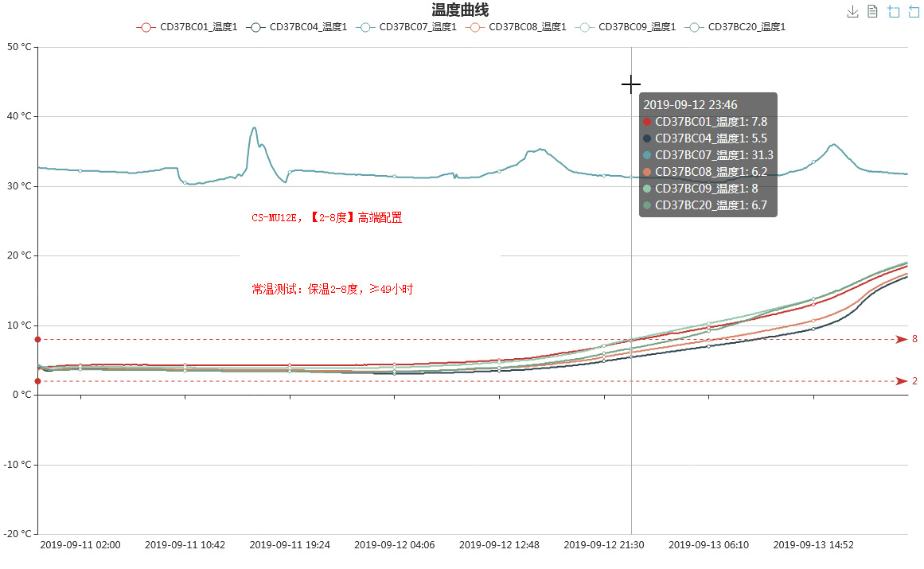The image size is (924, 569).
Task: Activate the area zoom tool icon
Action: click(893, 12)
